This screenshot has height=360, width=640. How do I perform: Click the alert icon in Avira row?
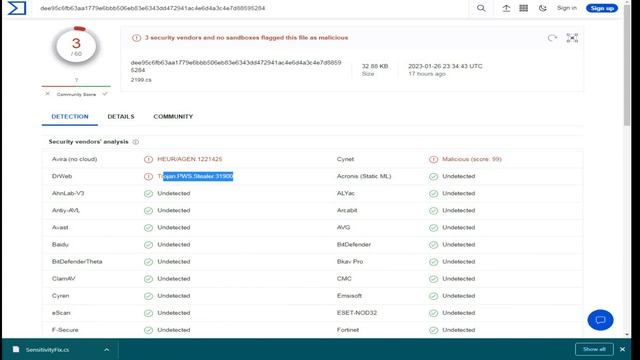(x=148, y=160)
